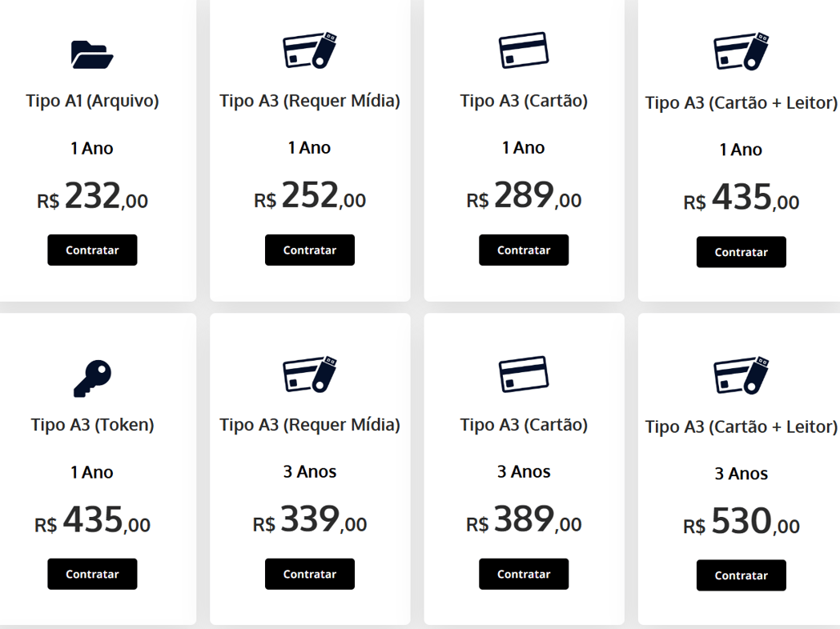Contratar the 1 Ano Requer Mídia plan
840x629 pixels.
point(310,250)
